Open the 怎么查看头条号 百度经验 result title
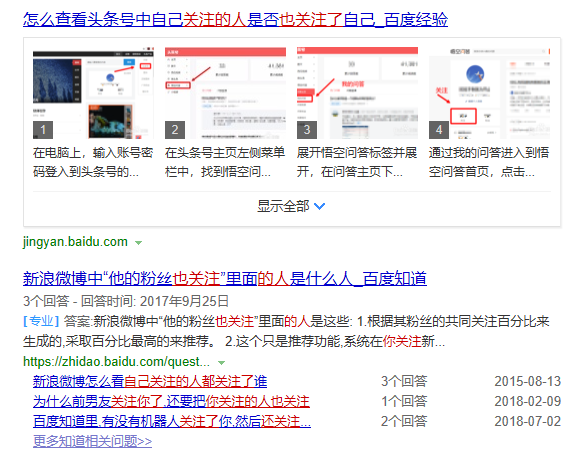The height and width of the screenshot is (453, 579). click(235, 20)
